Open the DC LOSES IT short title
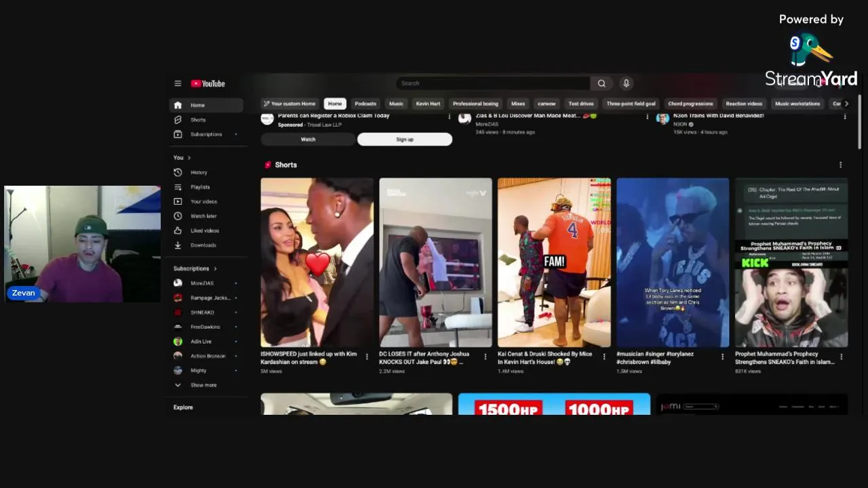 point(425,358)
